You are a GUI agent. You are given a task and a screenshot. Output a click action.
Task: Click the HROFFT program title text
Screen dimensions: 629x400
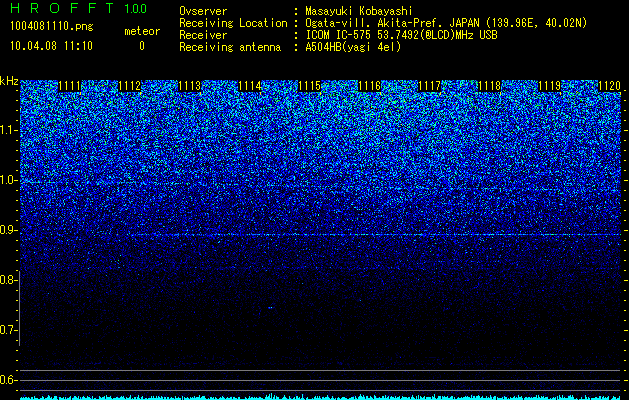[62, 8]
